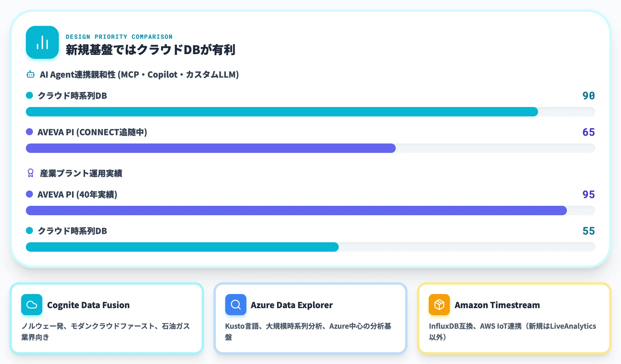Click the purple progress bar with score 95
Screen dimensions: 621x364
click(310, 211)
